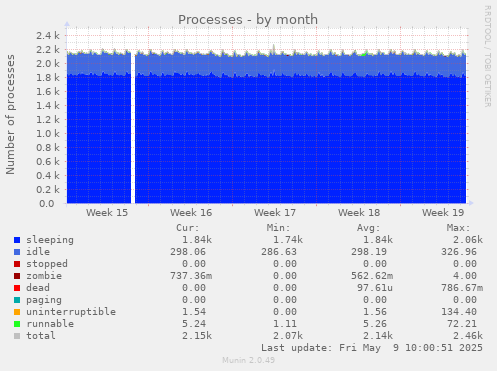497x371 pixels.
Task: Click the zombie legend color swatch
Action: coord(17,276)
